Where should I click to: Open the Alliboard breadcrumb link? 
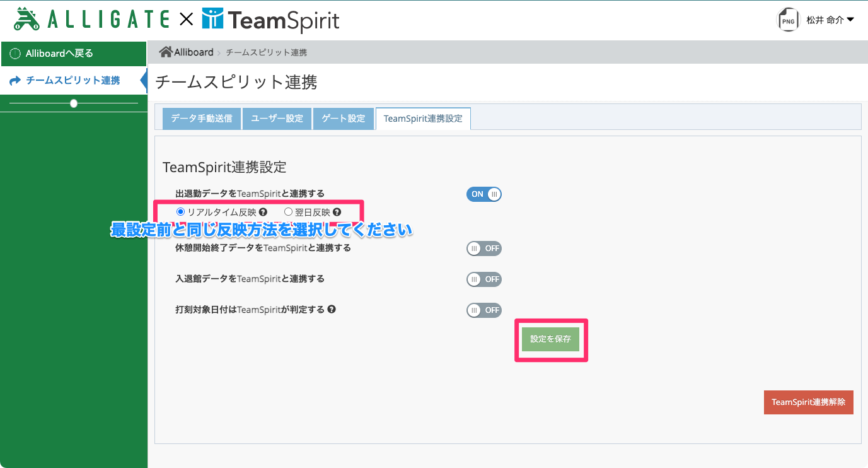(x=194, y=52)
